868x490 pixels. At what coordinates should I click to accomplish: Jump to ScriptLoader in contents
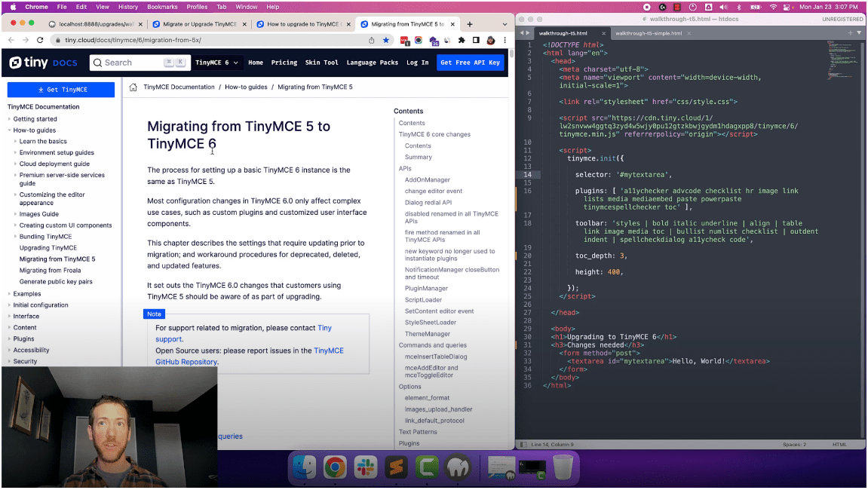(424, 300)
